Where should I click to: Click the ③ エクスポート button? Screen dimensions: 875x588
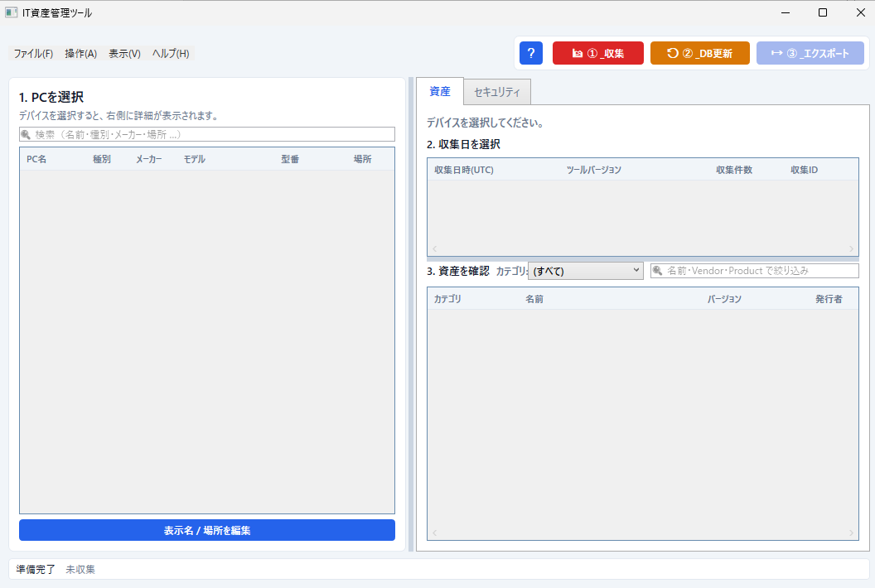[x=810, y=53]
